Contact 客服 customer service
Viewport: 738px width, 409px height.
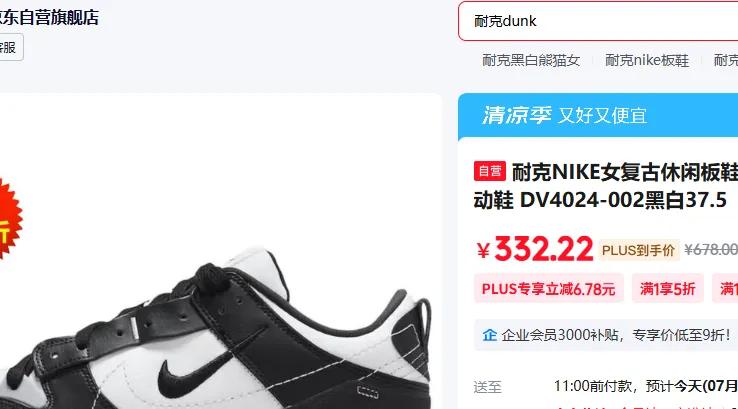[x=10, y=47]
